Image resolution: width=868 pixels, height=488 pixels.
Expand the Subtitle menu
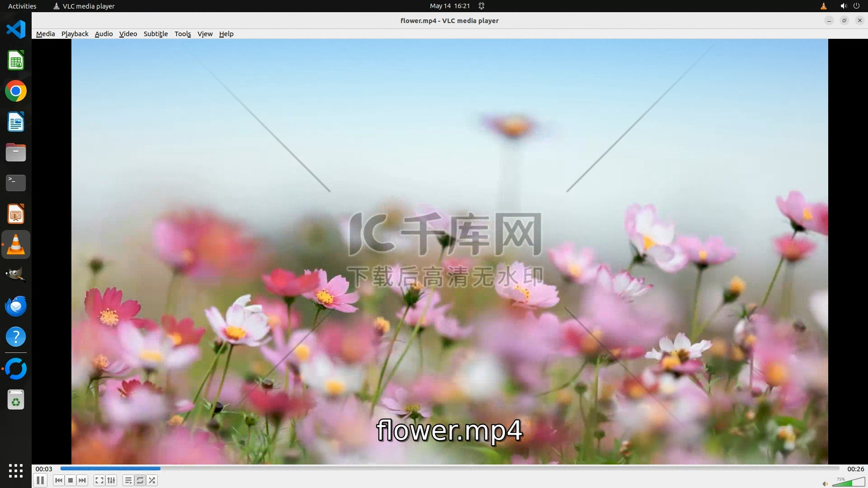tap(156, 34)
